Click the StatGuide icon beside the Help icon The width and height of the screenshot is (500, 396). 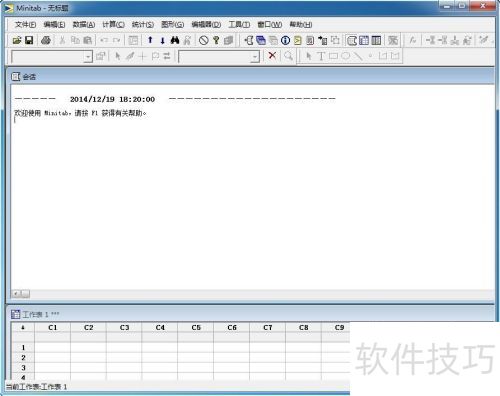(228, 40)
